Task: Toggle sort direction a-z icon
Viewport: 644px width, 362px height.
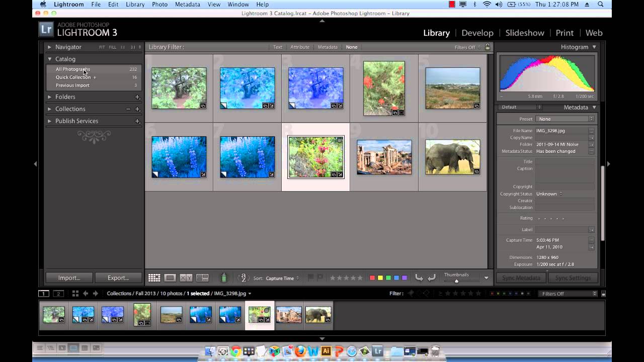Action: pyautogui.click(x=244, y=278)
